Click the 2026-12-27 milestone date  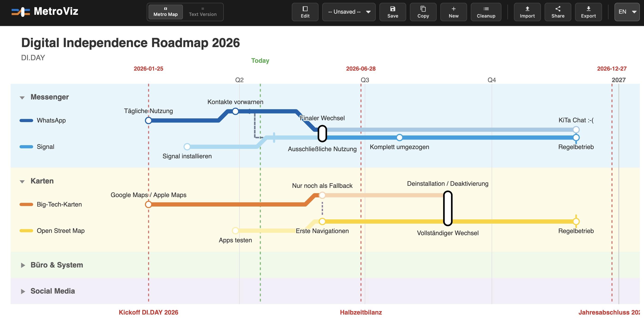(612, 69)
